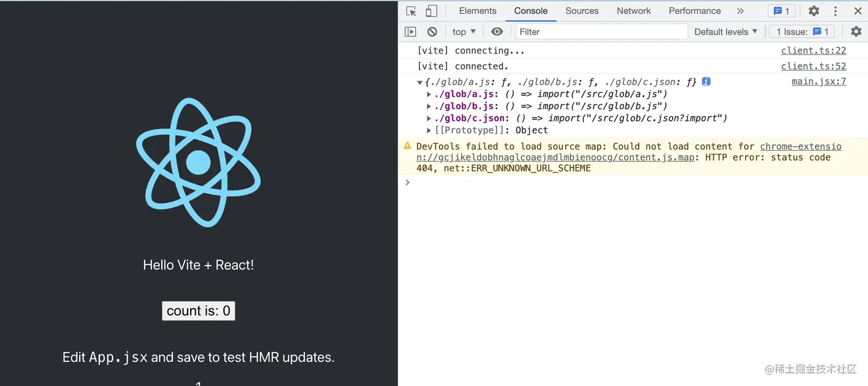Open DevTools settings gear
This screenshot has height=386, width=868.
[x=814, y=11]
